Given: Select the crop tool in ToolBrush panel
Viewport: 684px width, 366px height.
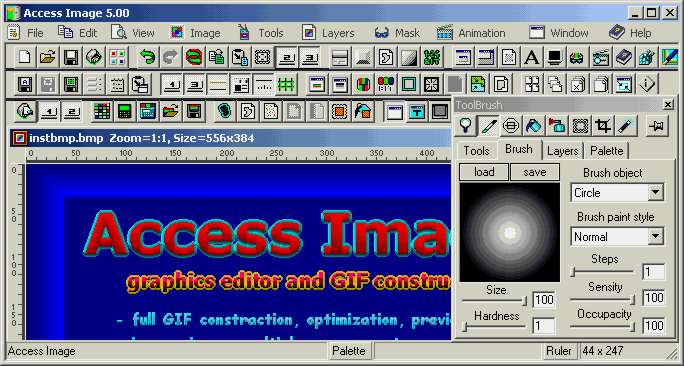Looking at the screenshot, I should point(602,126).
